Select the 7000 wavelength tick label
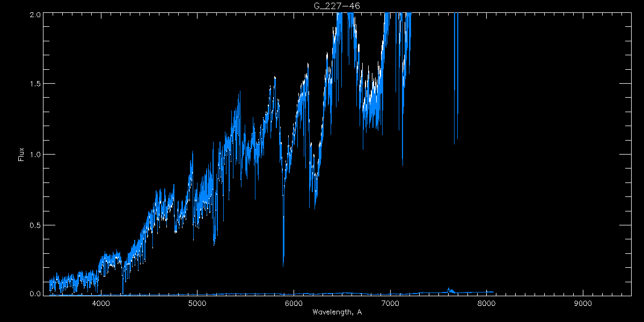 pyautogui.click(x=390, y=304)
